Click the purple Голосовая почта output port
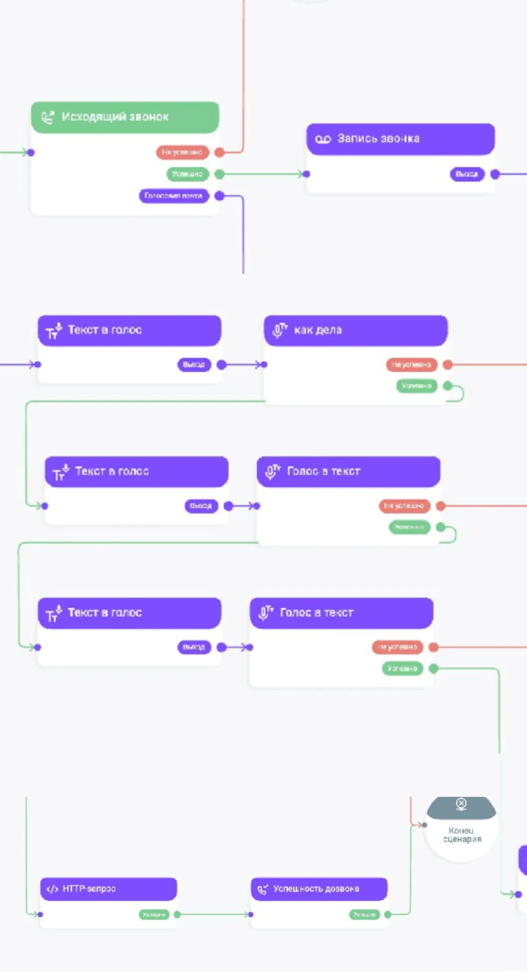527x980 pixels. coord(219,195)
